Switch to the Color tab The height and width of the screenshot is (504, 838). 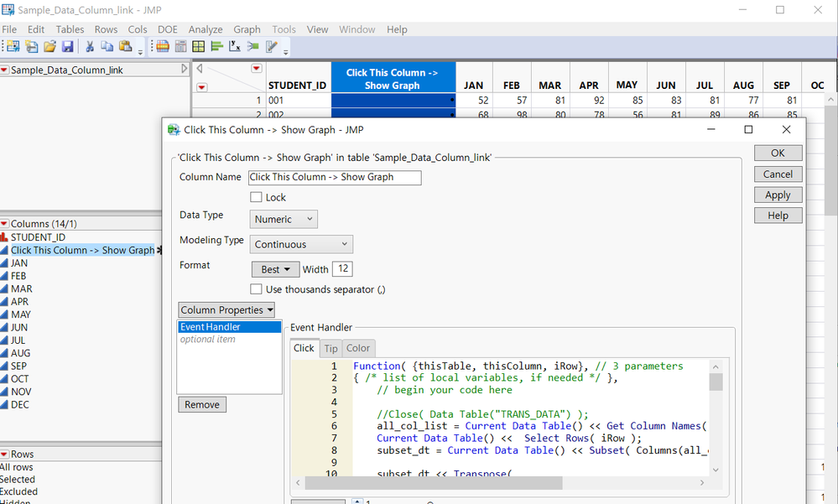pos(357,349)
